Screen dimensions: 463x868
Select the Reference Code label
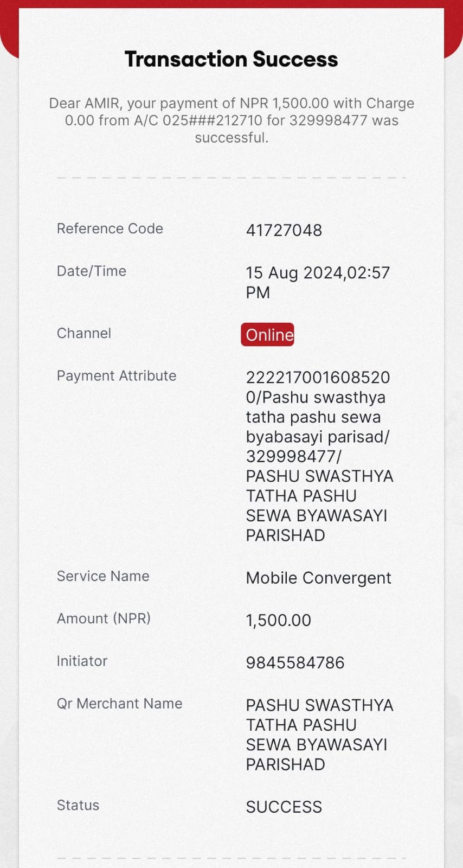click(110, 228)
